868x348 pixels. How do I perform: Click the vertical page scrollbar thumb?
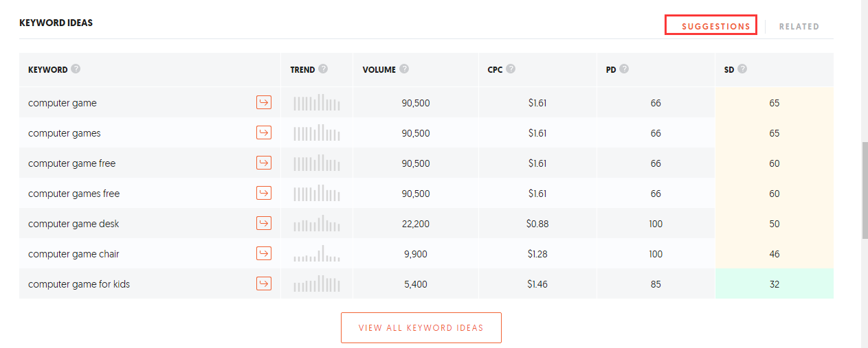pyautogui.click(x=865, y=191)
